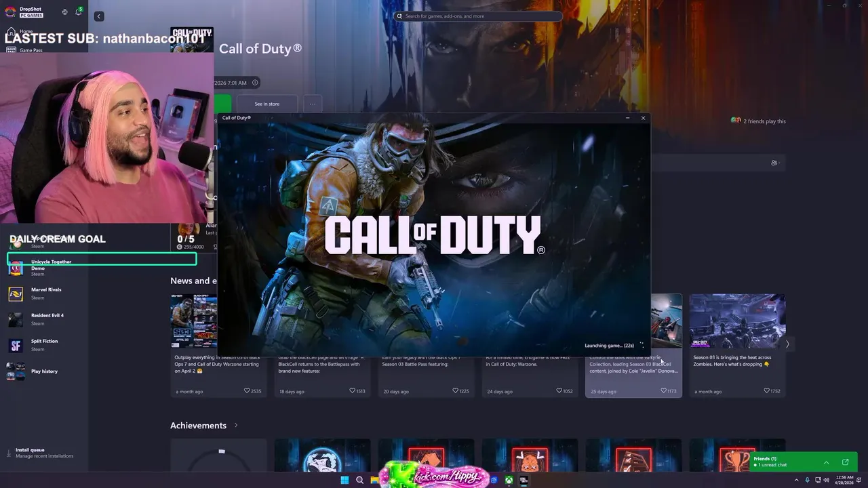The image size is (868, 488).
Task: Like the news post with 1513 hearts
Action: [x=357, y=391]
